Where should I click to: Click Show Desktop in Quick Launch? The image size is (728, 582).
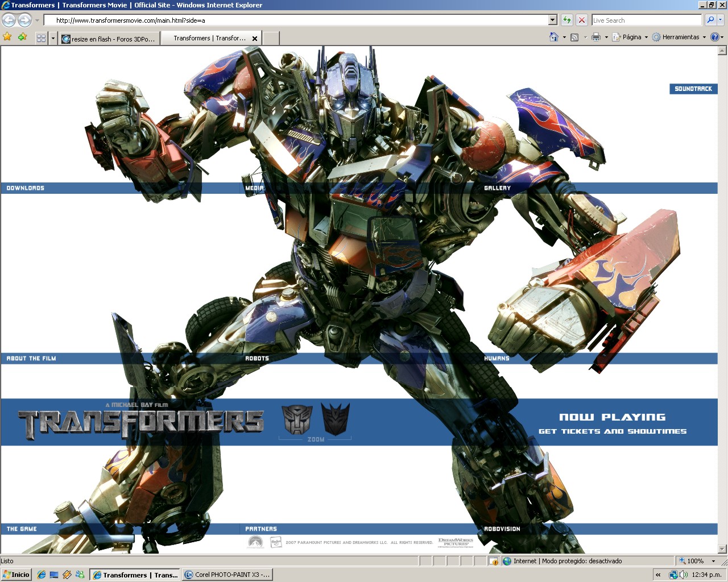tap(54, 575)
